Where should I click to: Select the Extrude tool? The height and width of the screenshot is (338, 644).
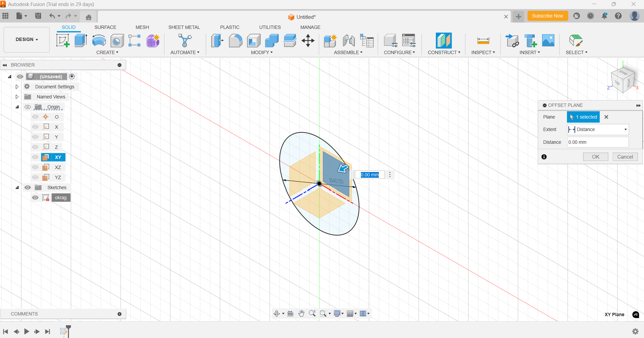pyautogui.click(x=81, y=41)
